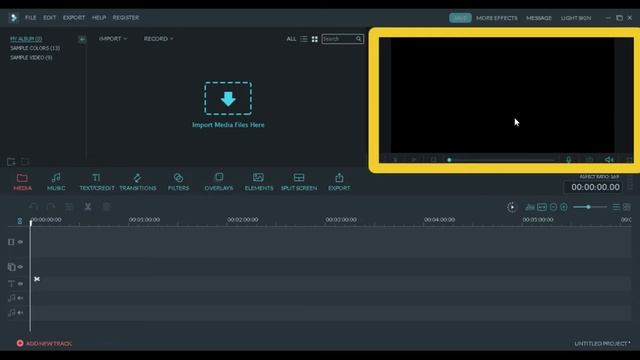
Task: Click the delete folder icon
Action: pyautogui.click(x=25, y=162)
